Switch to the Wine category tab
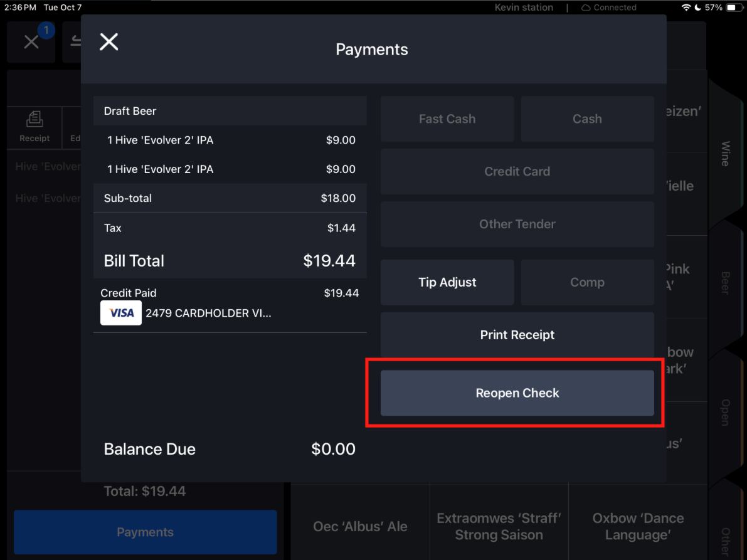Image resolution: width=747 pixels, height=560 pixels. coord(726,154)
